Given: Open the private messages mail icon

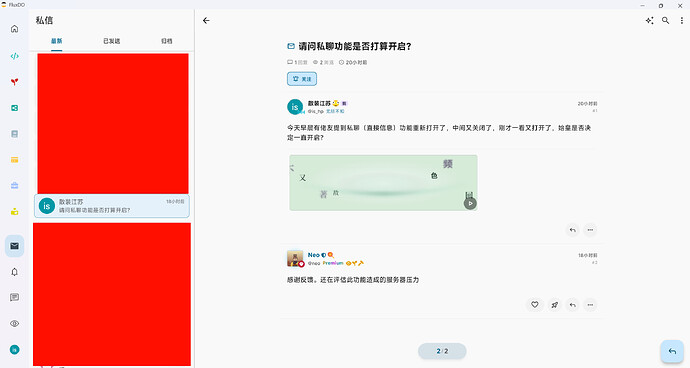Looking at the screenshot, I should pos(15,246).
